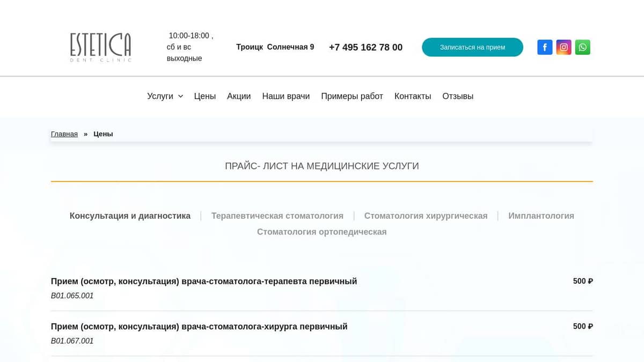This screenshot has width=644, height=362.
Task: Open the Отзывы reviews page
Action: tap(458, 96)
